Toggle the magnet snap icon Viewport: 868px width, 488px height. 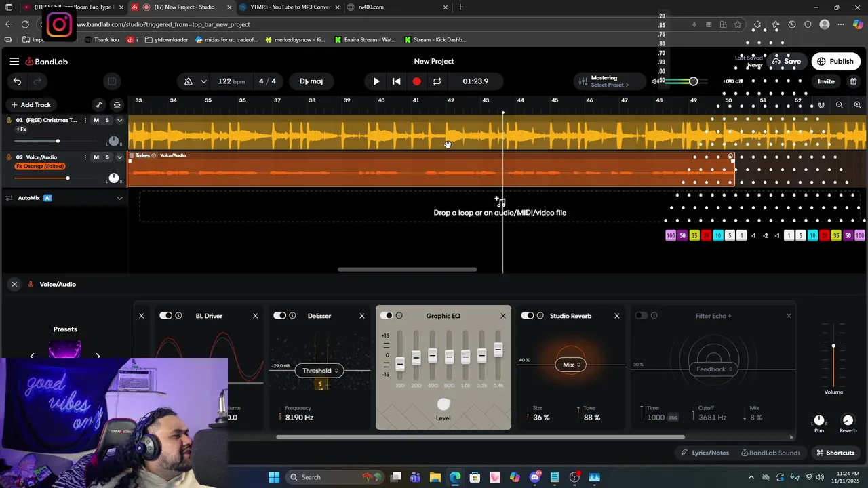point(821,105)
